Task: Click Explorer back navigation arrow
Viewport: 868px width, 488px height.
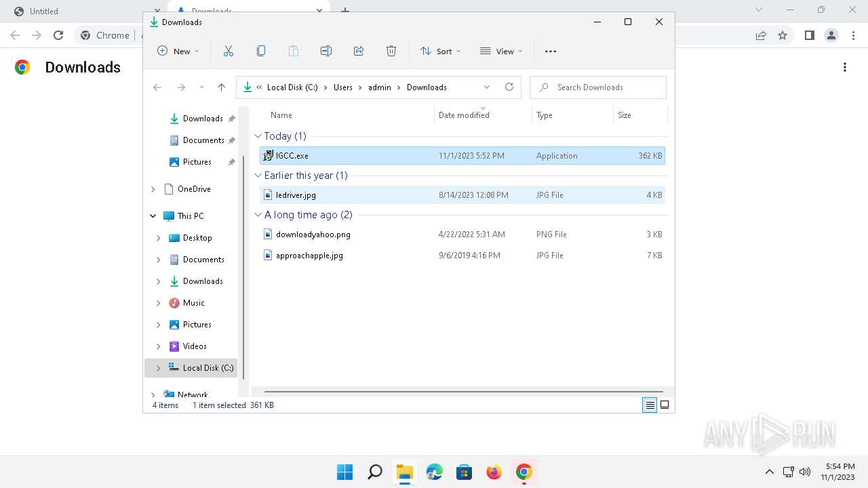Action: pyautogui.click(x=157, y=87)
